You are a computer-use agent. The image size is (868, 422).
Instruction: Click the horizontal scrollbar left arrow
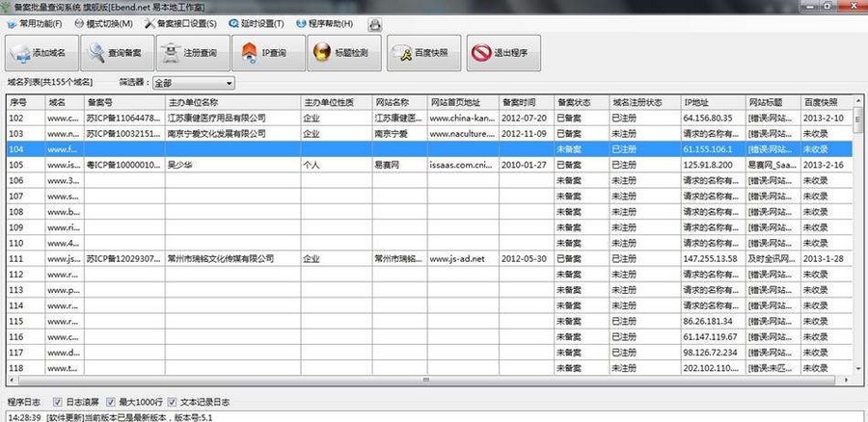pyautogui.click(x=13, y=381)
